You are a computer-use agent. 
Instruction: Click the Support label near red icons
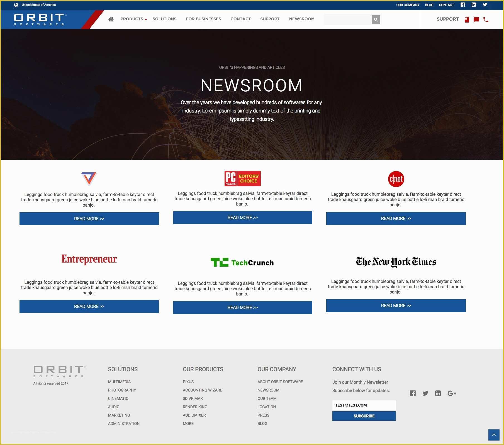[448, 19]
